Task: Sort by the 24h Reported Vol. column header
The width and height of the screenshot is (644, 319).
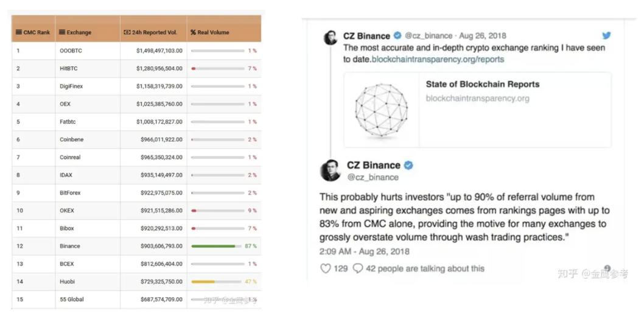Action: 154,32
